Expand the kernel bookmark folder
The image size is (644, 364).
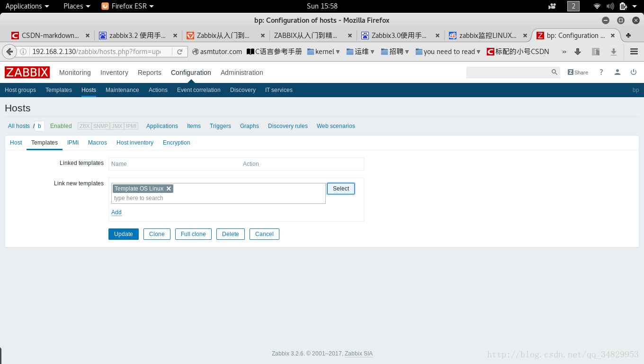(324, 52)
